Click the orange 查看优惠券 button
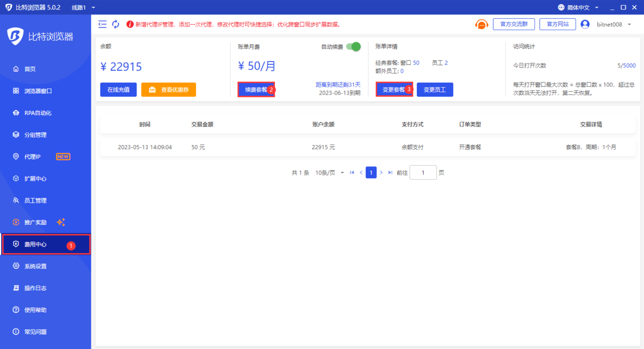The image size is (644, 349). (x=168, y=89)
